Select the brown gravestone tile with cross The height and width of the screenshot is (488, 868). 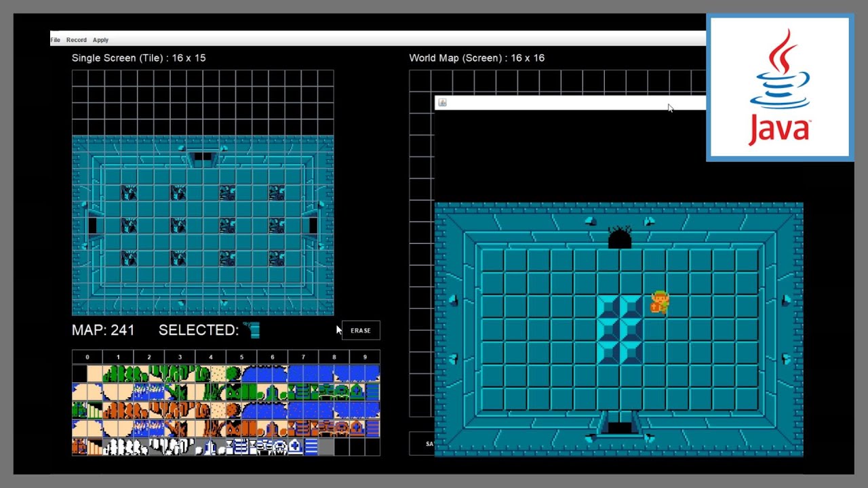coord(357,428)
